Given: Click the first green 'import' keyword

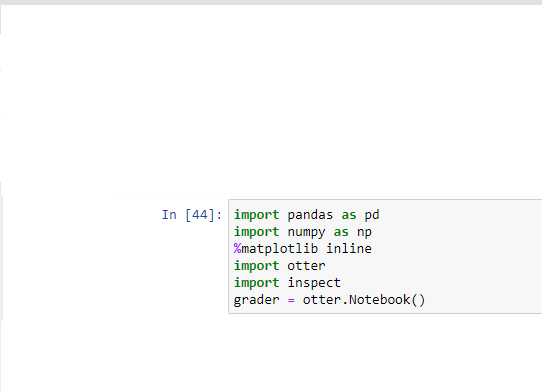Looking at the screenshot, I should pos(256,215).
